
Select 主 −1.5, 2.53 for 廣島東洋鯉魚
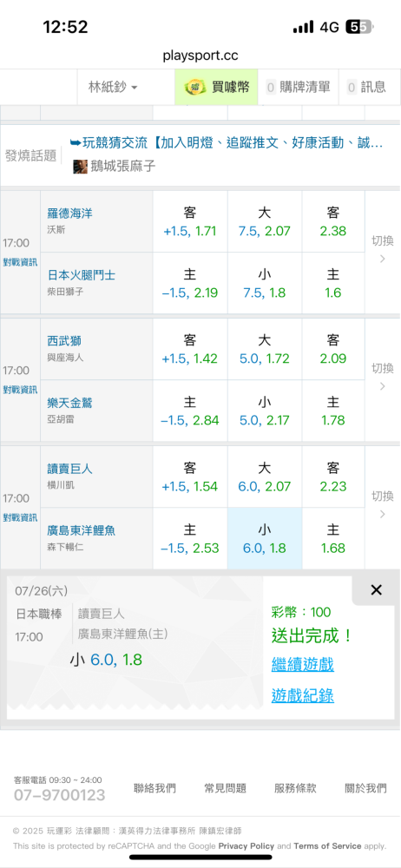point(190,539)
